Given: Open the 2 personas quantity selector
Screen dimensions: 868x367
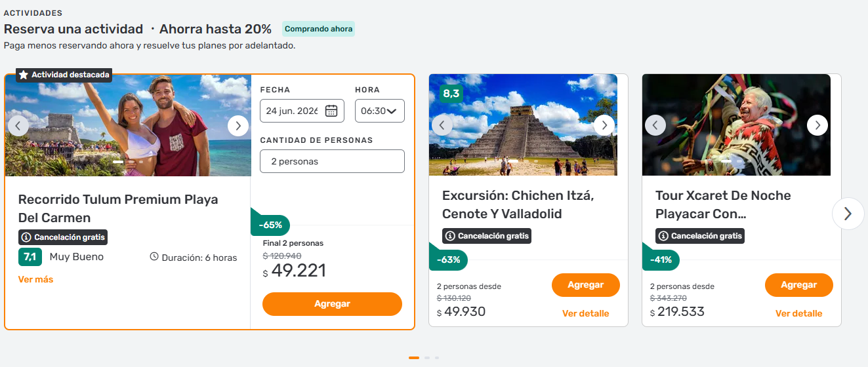Looking at the screenshot, I should pyautogui.click(x=332, y=161).
